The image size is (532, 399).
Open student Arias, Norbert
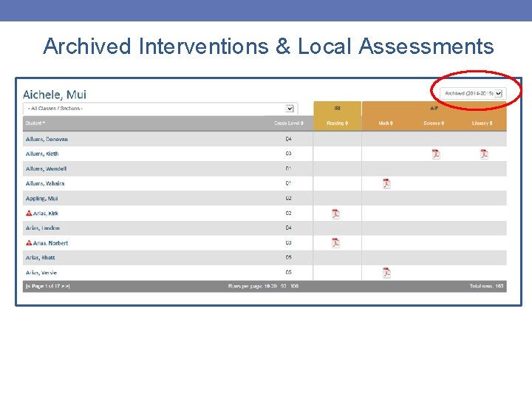click(x=50, y=243)
